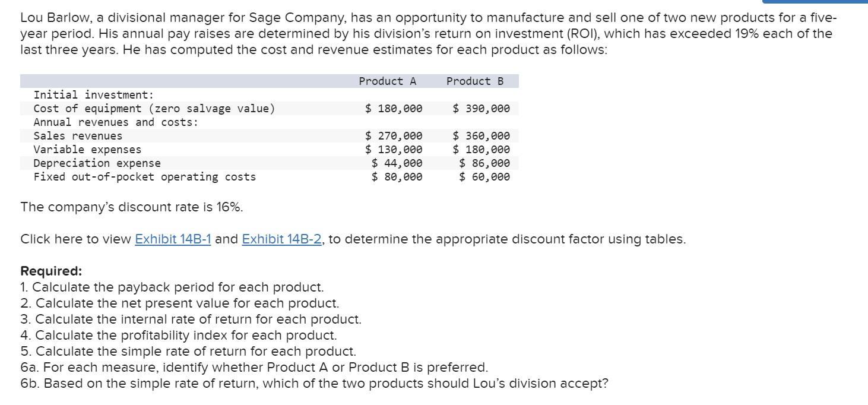Click the Required heading
Screen dimensions: 868x405
click(x=51, y=271)
